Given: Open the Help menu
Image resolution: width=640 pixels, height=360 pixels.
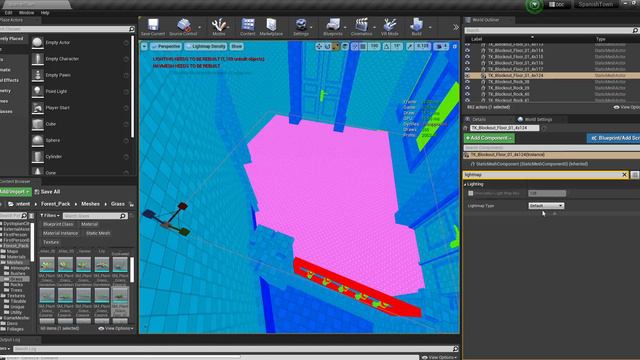Looking at the screenshot, I should [45, 13].
